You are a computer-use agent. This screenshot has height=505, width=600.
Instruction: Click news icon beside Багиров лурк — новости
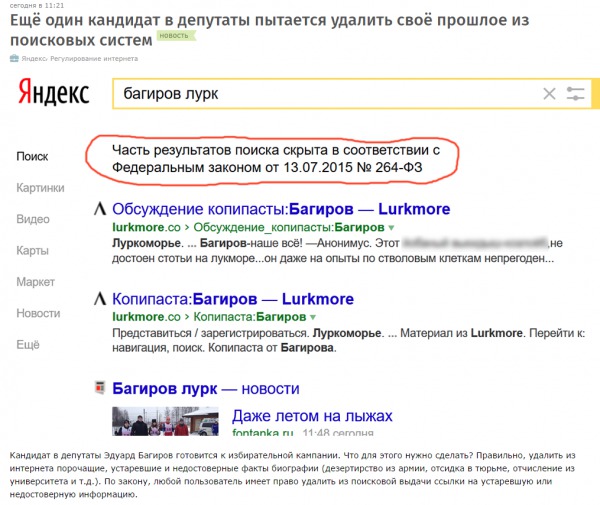100,387
